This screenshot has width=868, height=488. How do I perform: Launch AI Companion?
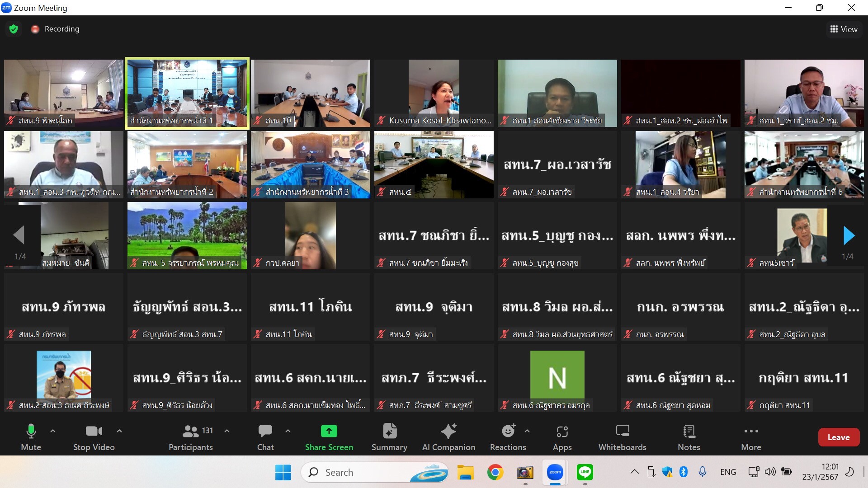pyautogui.click(x=448, y=437)
